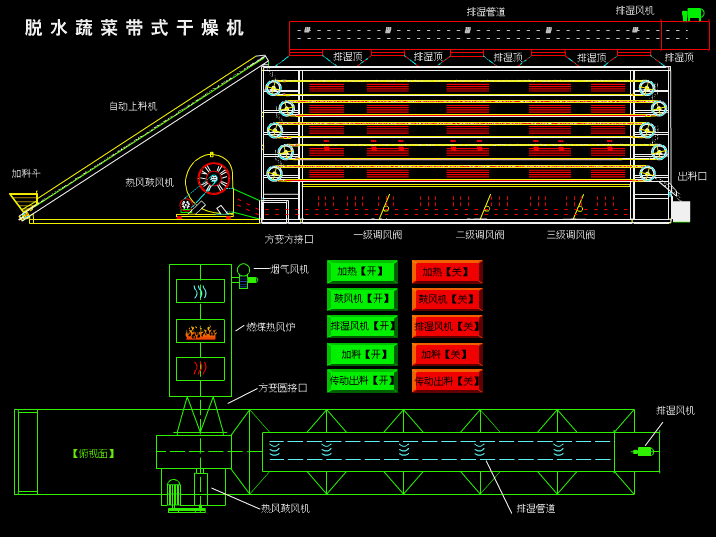Disable conveyor discharge with 传动出料【关】

click(x=447, y=381)
